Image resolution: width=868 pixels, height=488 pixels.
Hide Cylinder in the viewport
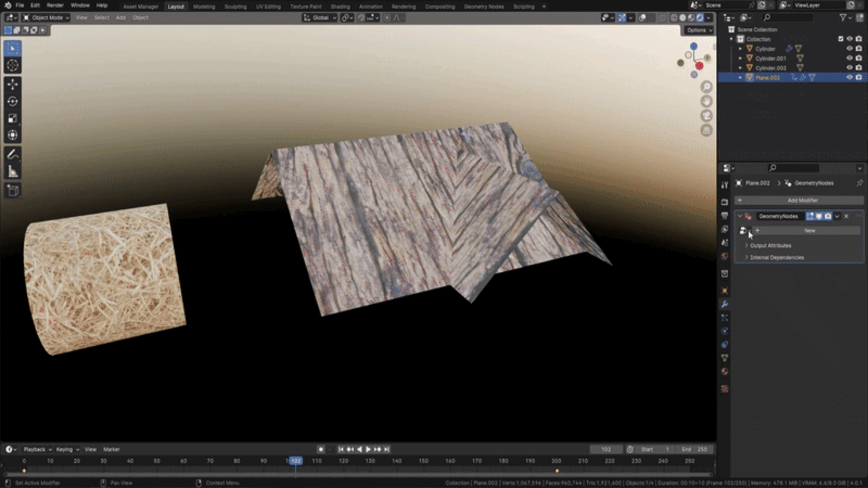point(849,49)
